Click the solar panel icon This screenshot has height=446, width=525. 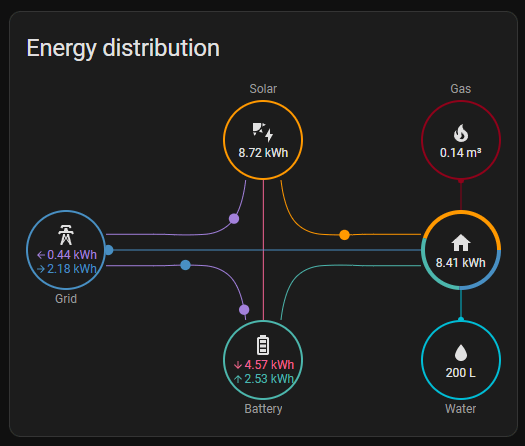263,132
